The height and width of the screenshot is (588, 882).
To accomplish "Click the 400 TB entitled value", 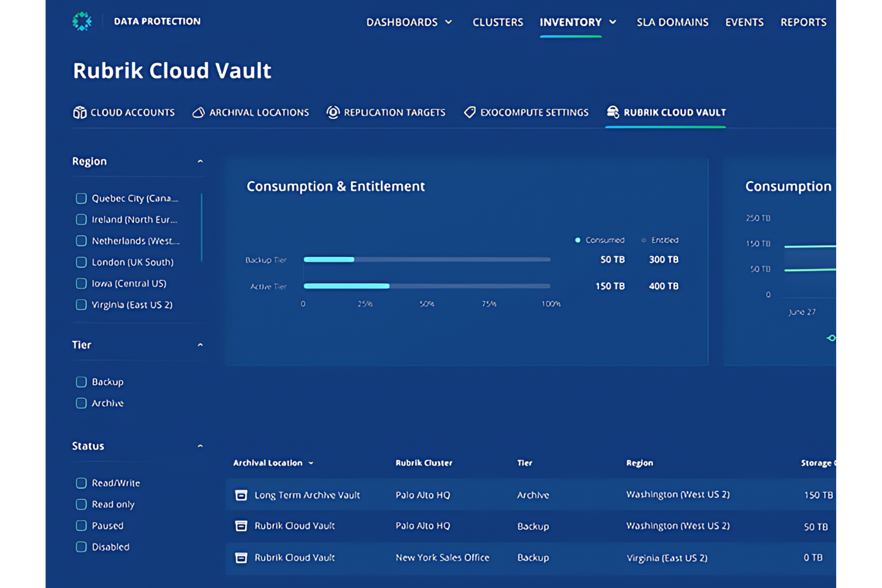I will point(663,287).
